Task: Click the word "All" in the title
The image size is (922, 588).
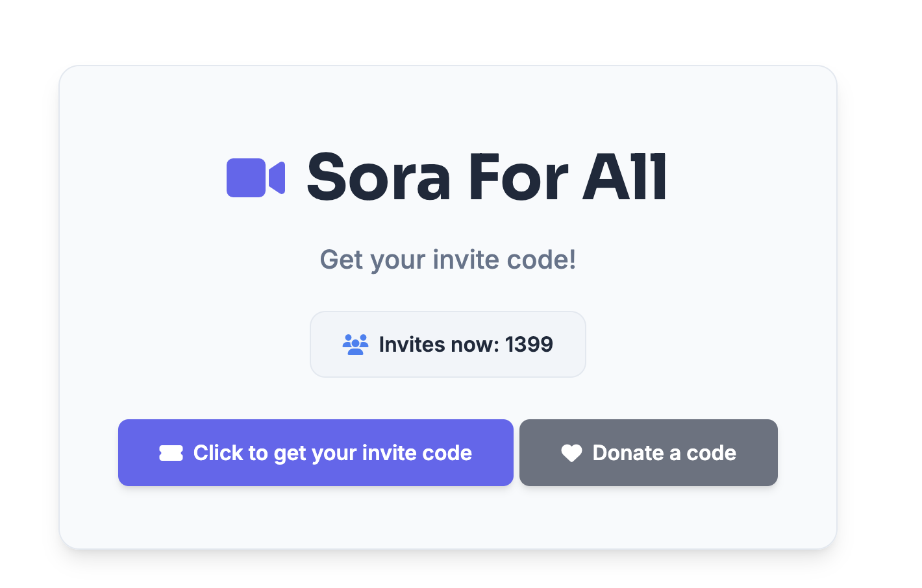Action: (x=625, y=177)
